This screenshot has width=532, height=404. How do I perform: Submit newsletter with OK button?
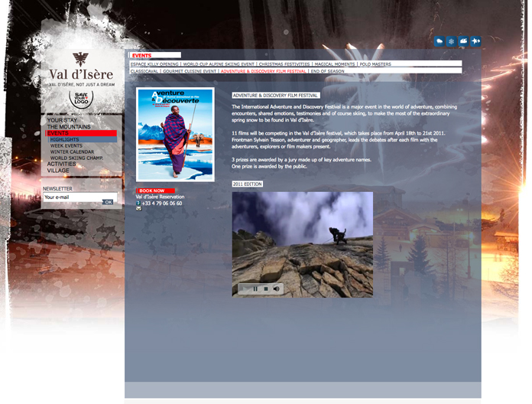(108, 202)
